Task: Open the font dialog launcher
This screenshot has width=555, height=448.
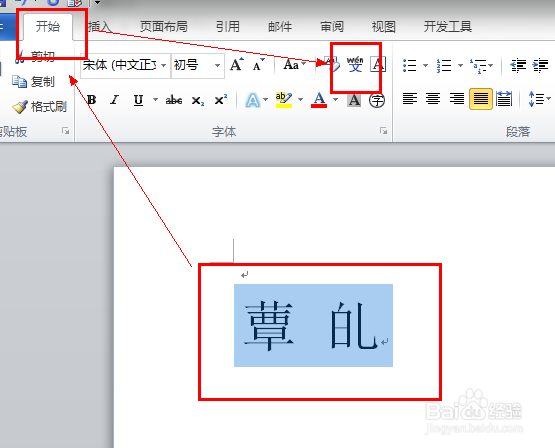Action: [x=383, y=131]
